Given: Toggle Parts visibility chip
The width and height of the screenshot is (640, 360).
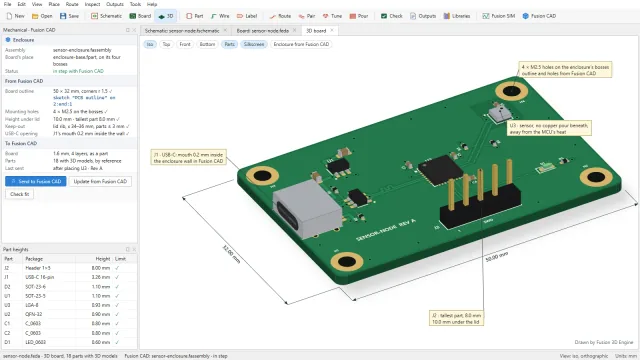Looking at the screenshot, I should click(229, 44).
